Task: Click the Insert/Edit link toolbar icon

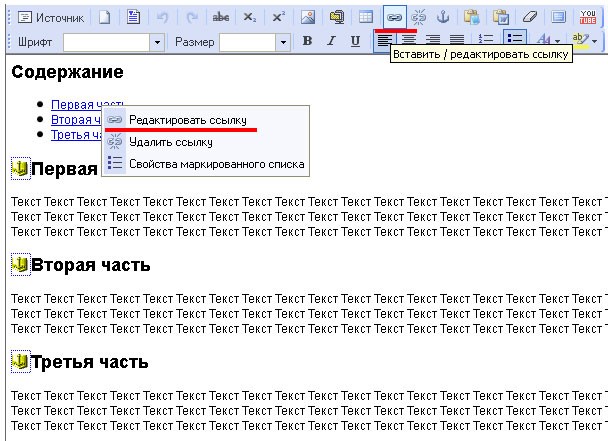Action: pos(394,17)
